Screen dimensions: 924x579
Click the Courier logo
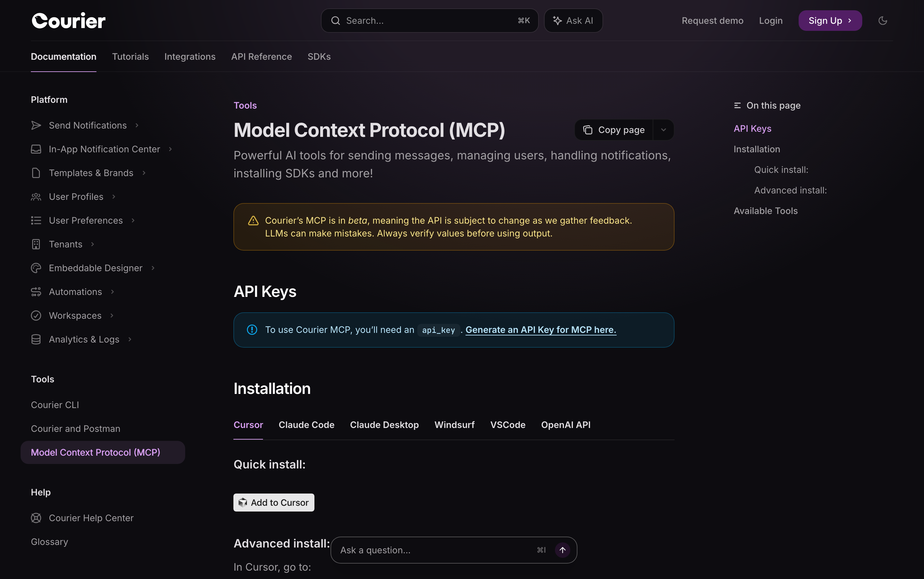(68, 21)
